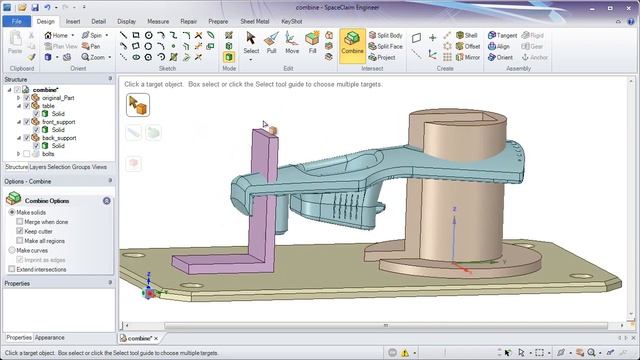Click the Open folder icon in title bar

point(22,7)
